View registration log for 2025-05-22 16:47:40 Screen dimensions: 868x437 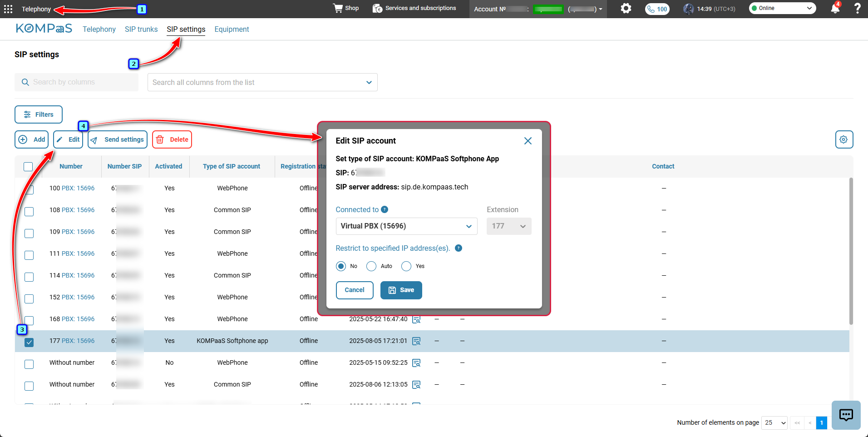coord(416,319)
